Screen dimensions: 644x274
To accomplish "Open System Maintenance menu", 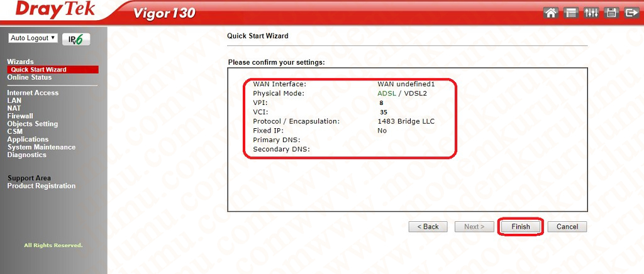I will [x=41, y=147].
